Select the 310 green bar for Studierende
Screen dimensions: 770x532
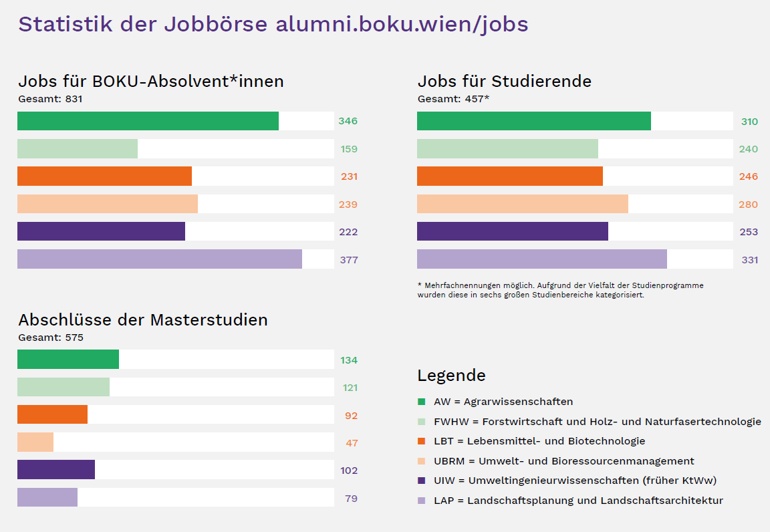[x=534, y=121]
